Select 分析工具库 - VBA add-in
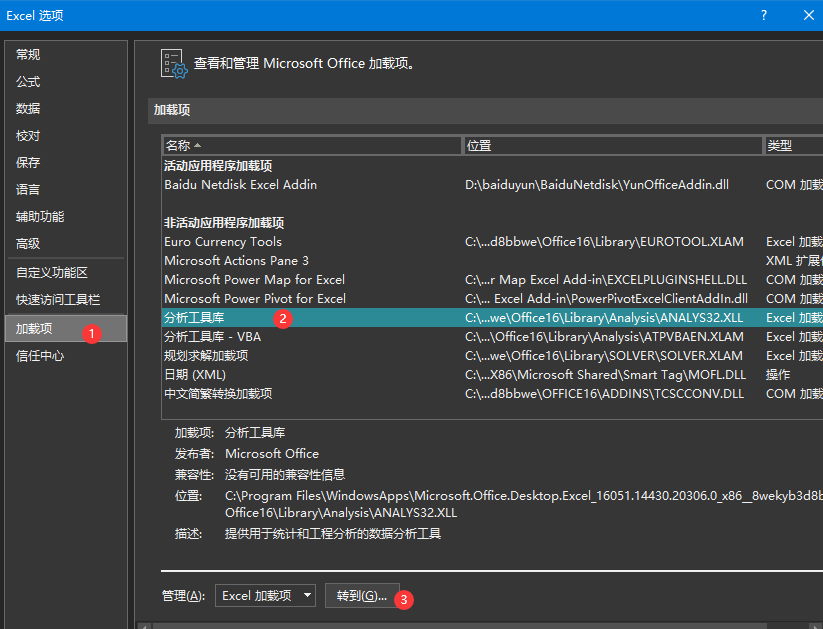The height and width of the screenshot is (629, 823). tap(492, 337)
